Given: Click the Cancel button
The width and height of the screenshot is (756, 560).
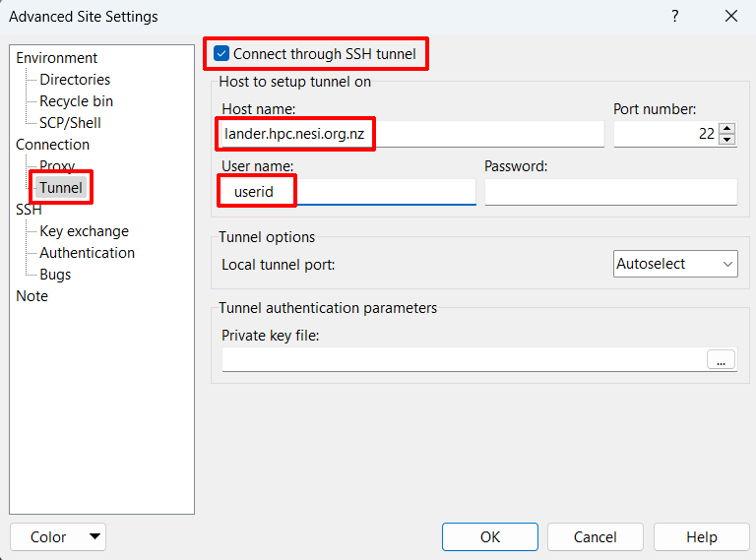Looking at the screenshot, I should 595,537.
